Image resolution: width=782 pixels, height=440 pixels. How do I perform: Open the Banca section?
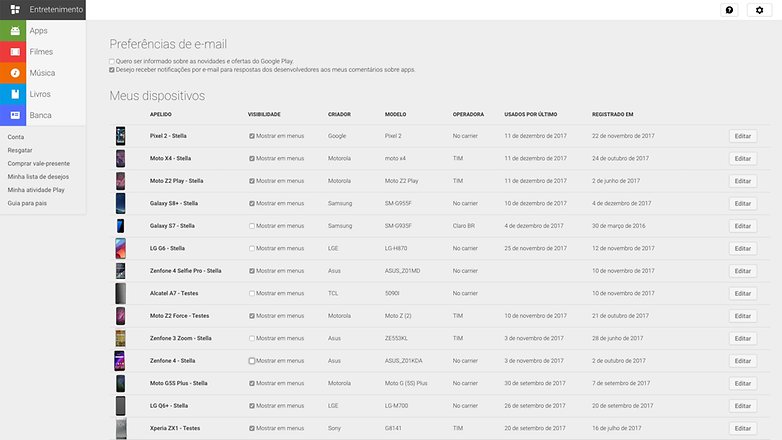[40, 115]
